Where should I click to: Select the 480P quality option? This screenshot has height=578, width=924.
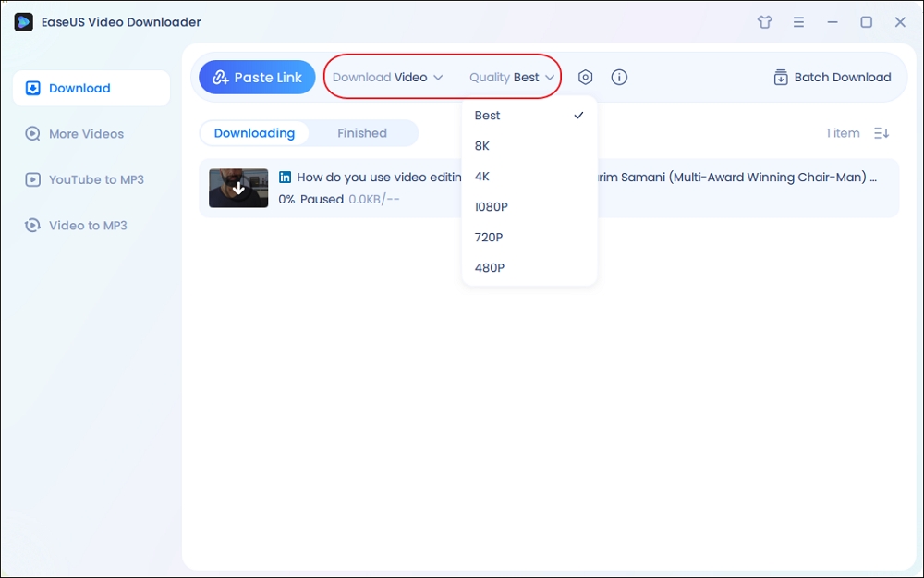[x=529, y=268]
